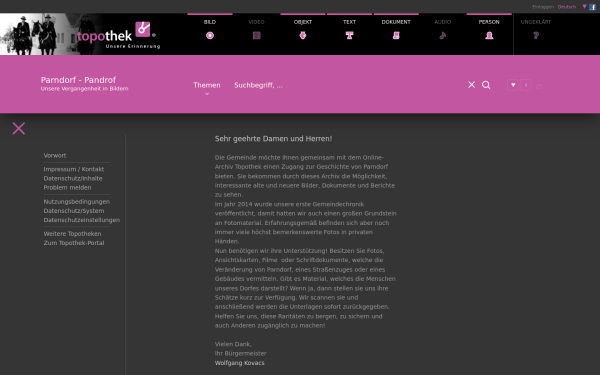
Task: Go to Zum Topothek-Portal
Action: (73, 243)
